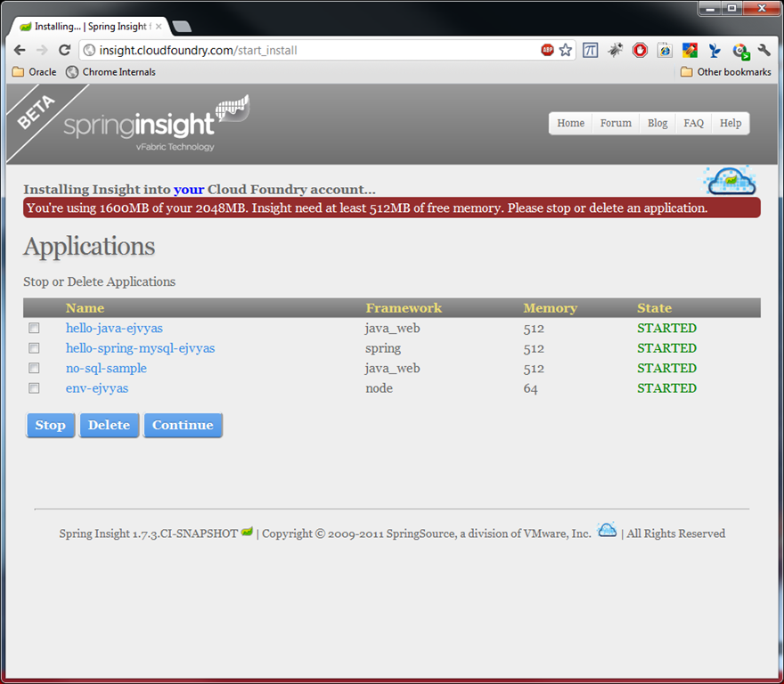Minimize the browser window
The width and height of the screenshot is (784, 684).
coord(709,8)
